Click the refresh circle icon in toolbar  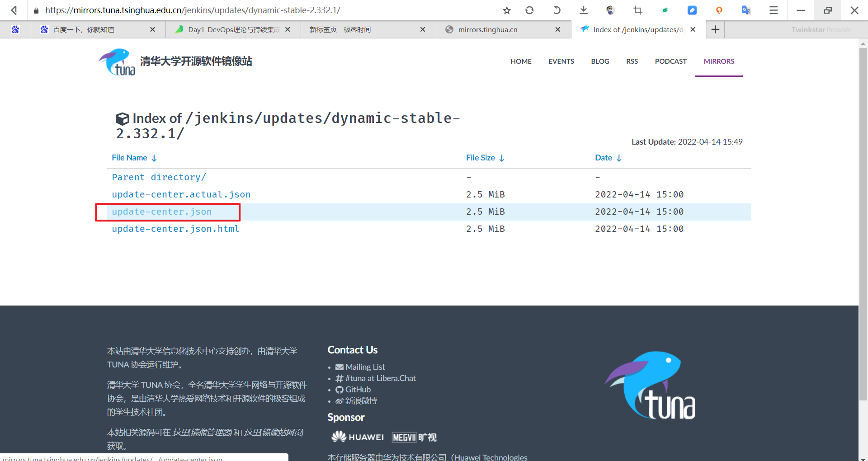click(529, 10)
